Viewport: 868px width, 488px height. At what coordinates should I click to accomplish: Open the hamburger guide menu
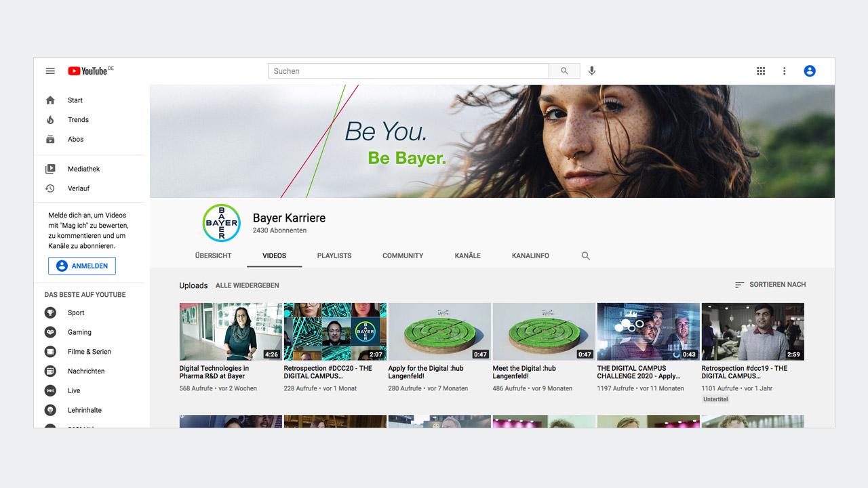point(50,71)
